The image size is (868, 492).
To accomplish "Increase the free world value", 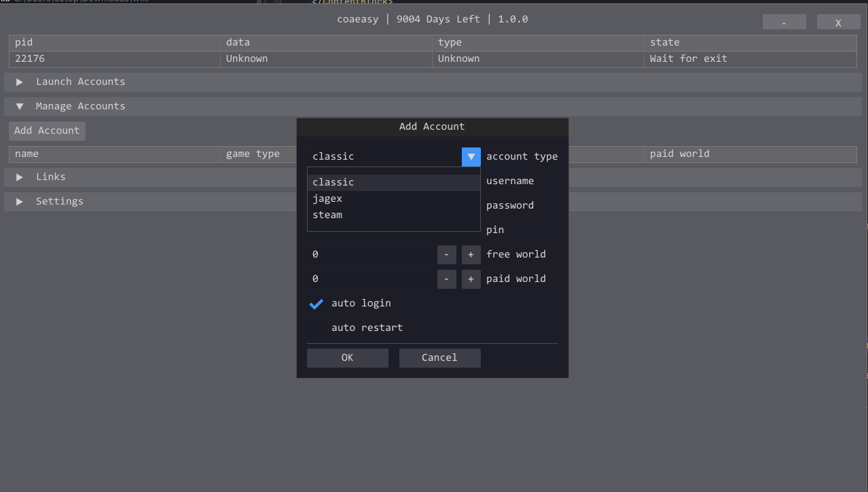I will (x=471, y=254).
